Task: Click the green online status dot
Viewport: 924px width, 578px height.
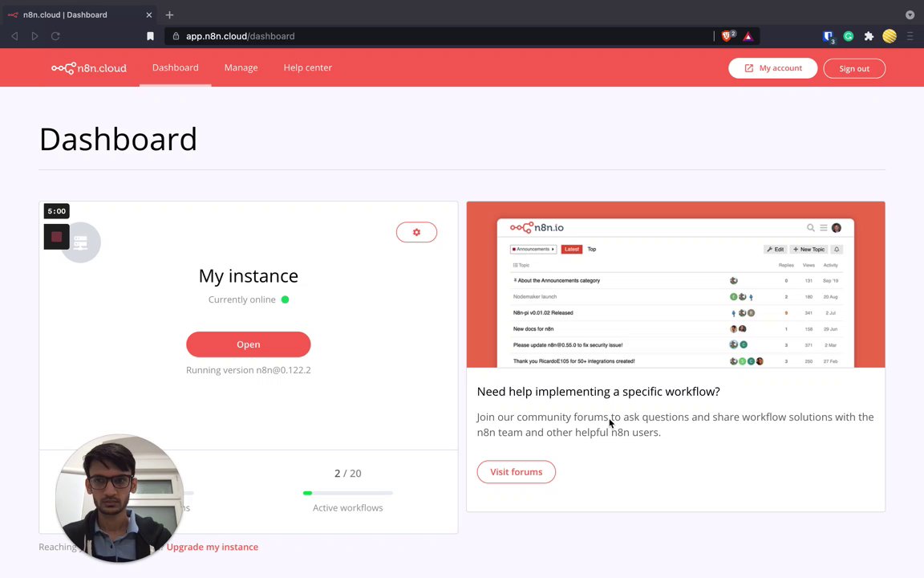Action: [x=286, y=299]
